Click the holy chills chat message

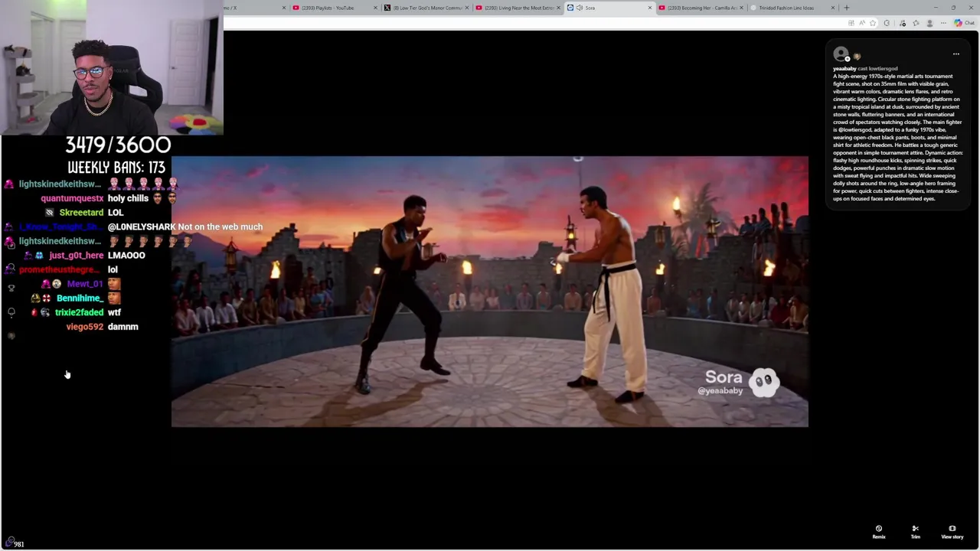(128, 198)
